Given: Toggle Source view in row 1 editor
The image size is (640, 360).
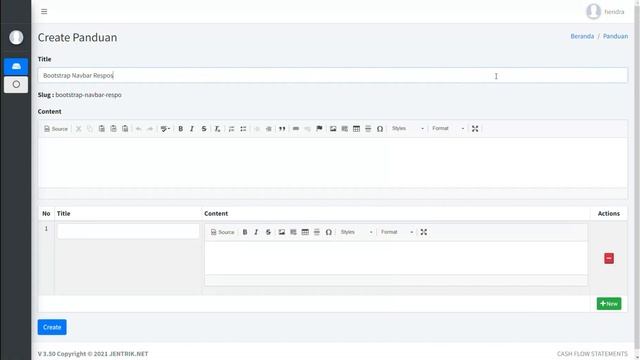Looking at the screenshot, I should point(222,232).
